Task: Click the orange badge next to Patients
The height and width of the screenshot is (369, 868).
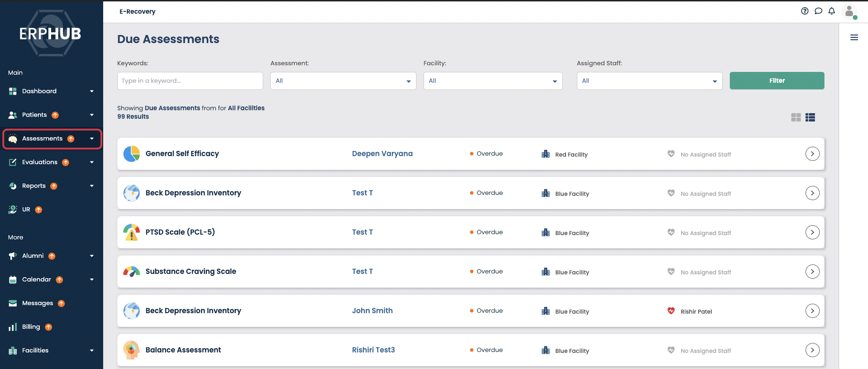Action: [55, 115]
